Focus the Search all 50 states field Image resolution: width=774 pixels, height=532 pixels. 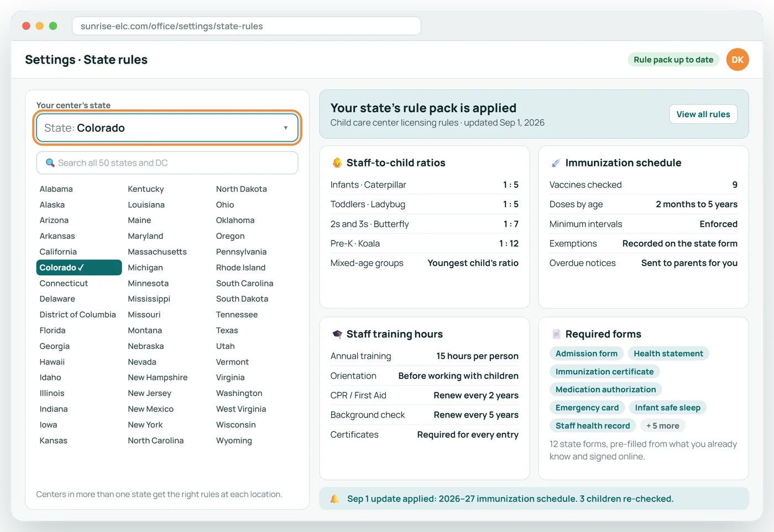(x=167, y=163)
